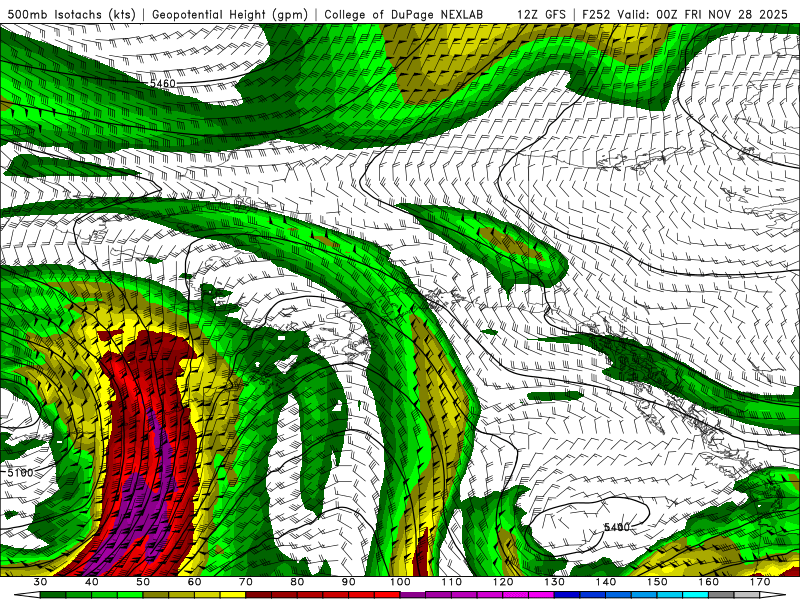The width and height of the screenshot is (800, 600).
Task: Click the 160 knot tick label
Action: [x=709, y=582]
